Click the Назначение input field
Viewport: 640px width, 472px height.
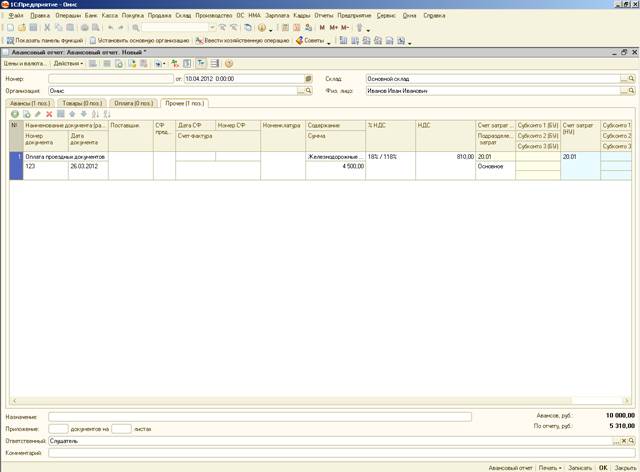[260, 416]
